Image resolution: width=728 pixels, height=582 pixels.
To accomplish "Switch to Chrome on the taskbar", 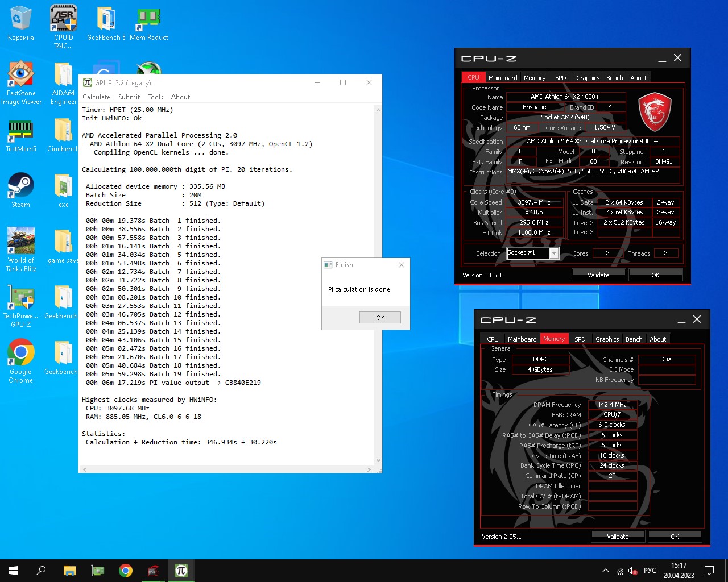I will [126, 571].
